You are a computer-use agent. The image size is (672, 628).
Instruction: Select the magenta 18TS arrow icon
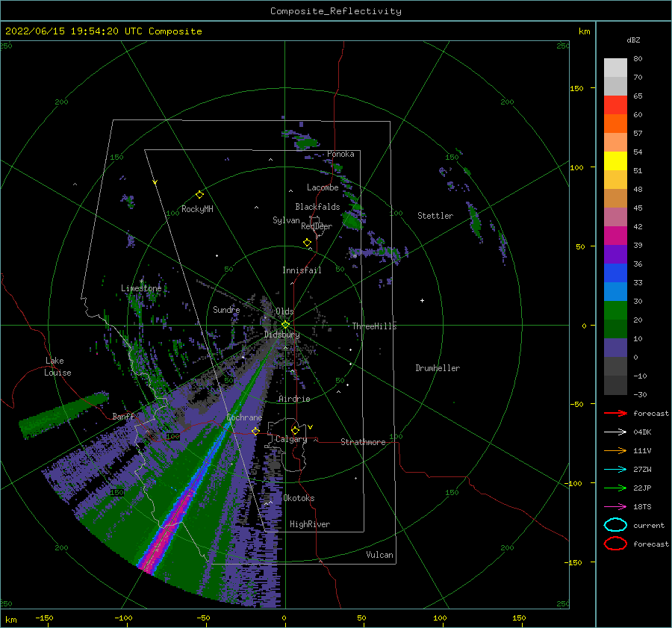coord(615,507)
